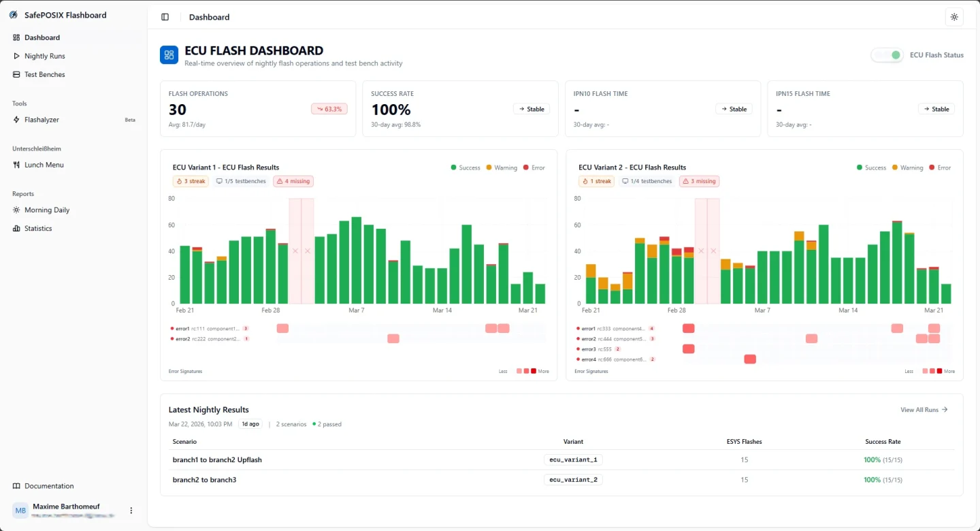Click the heatmap cell in the error4 rc:666 row
The height and width of the screenshot is (531, 980).
(750, 359)
